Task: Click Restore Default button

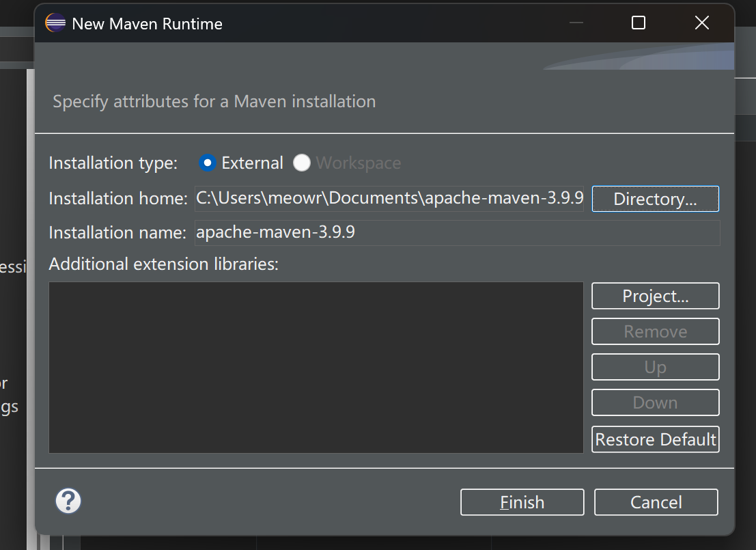Action: pos(655,439)
